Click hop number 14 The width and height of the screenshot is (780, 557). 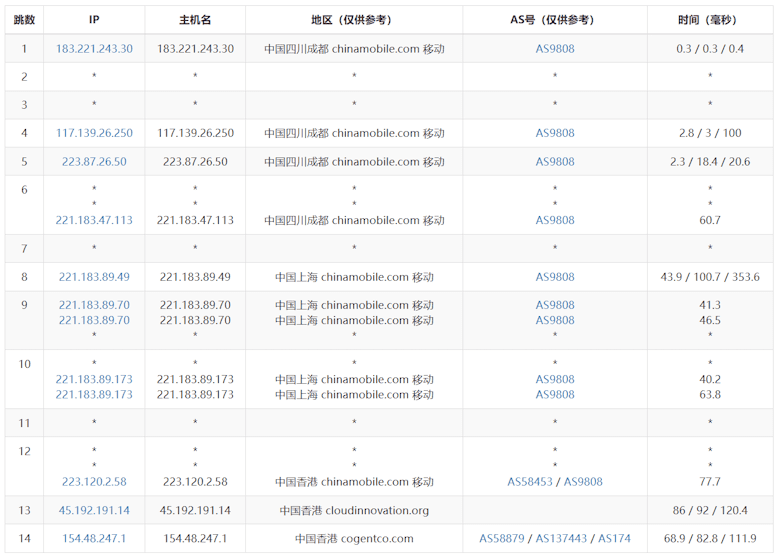(x=24, y=538)
